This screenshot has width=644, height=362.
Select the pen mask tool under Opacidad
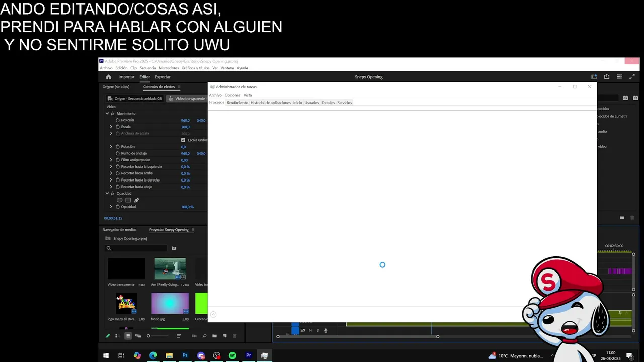coord(136,200)
